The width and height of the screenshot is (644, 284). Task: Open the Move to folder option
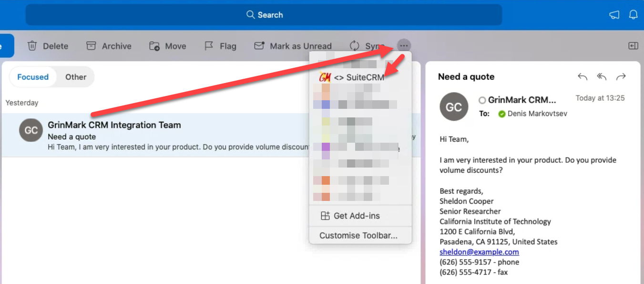click(168, 46)
